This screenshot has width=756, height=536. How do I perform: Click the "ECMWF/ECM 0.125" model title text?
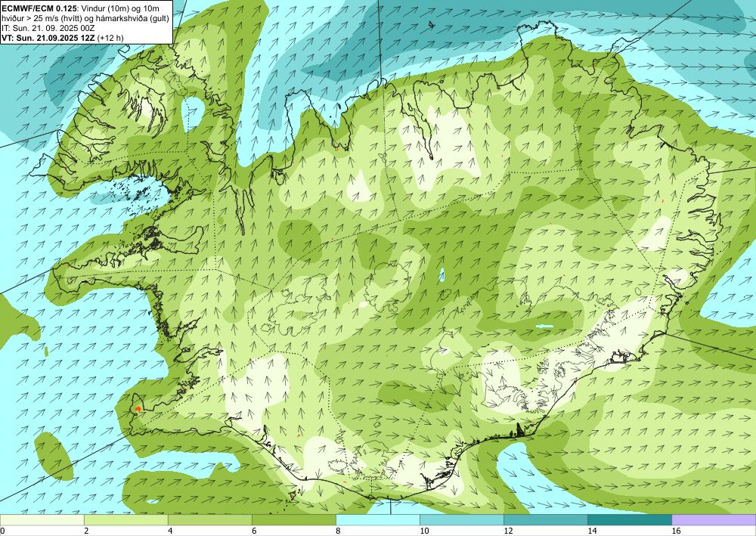pyautogui.click(x=39, y=8)
